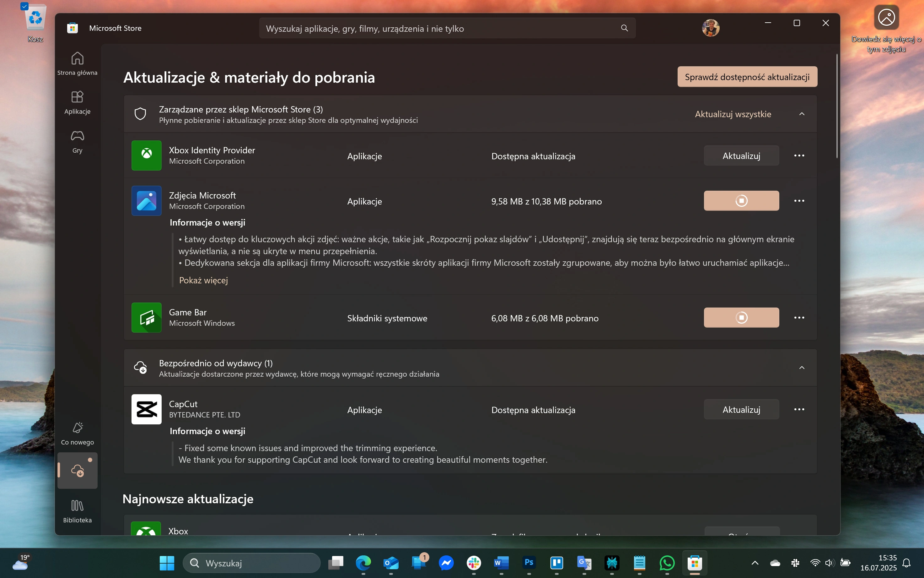Click Microsoft Store icon in the taskbar
Image resolution: width=924 pixels, height=578 pixels.
(695, 563)
